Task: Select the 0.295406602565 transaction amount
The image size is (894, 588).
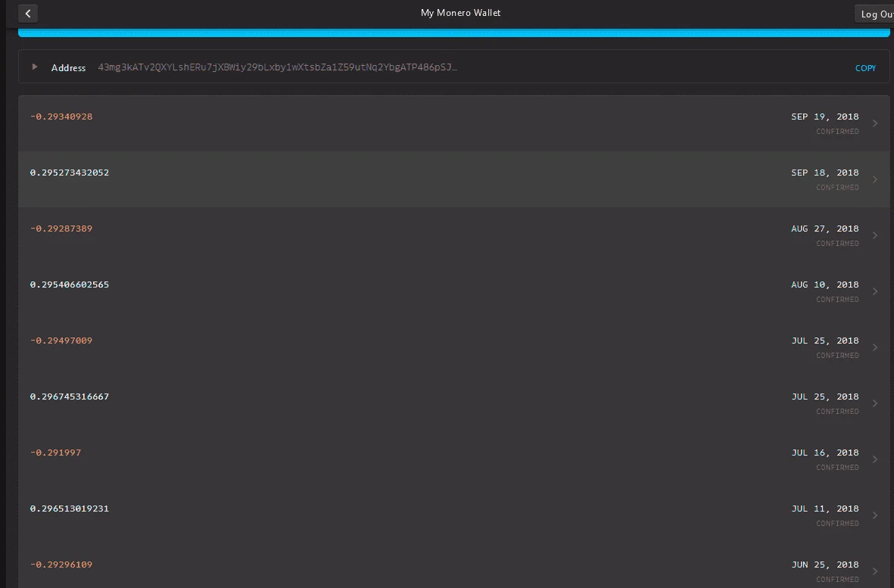Action: [x=69, y=285]
